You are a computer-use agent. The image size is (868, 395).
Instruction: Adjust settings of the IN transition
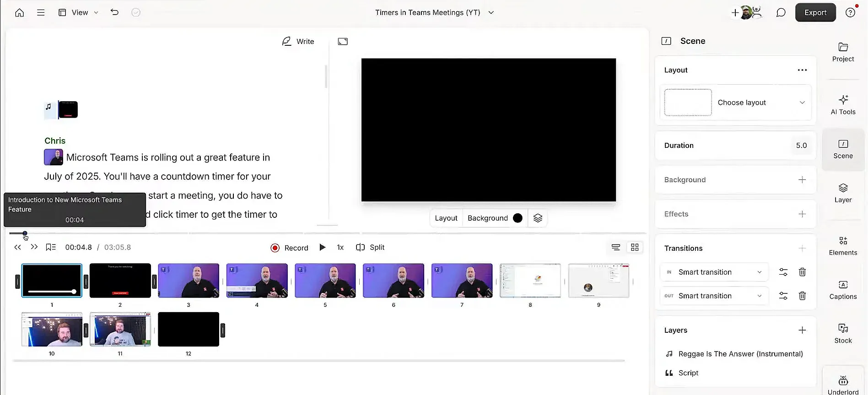[x=783, y=272]
